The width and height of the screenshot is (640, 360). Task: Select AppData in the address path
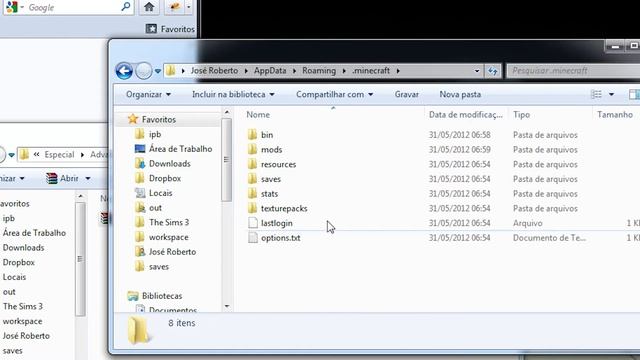[x=270, y=71]
